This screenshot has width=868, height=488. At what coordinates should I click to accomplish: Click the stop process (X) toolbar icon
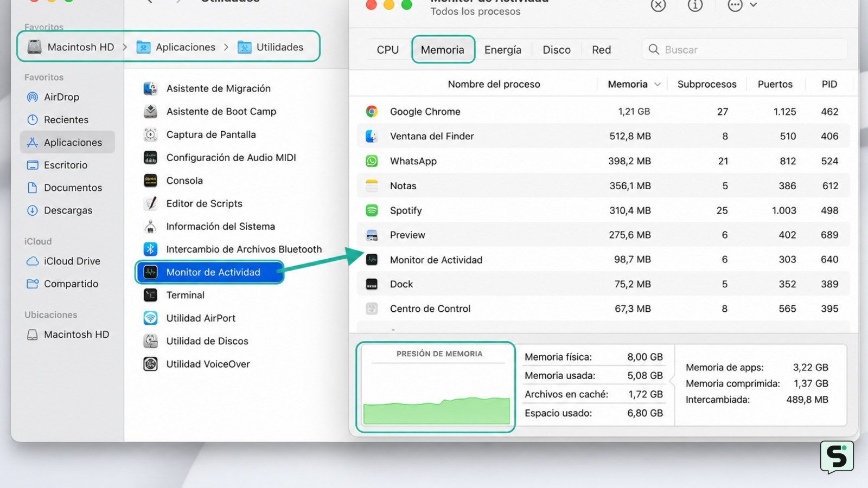click(658, 5)
